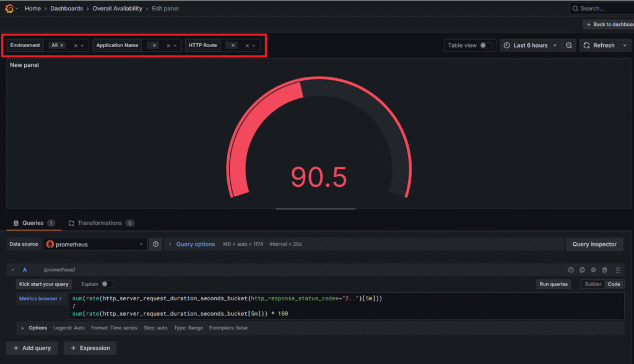
Task: Click the Search field in top bar
Action: click(x=602, y=9)
